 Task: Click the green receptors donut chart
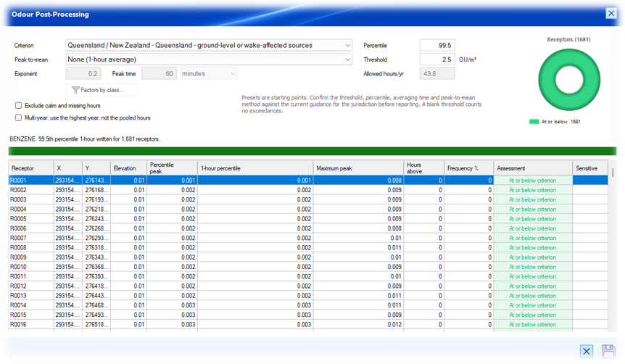(569, 80)
